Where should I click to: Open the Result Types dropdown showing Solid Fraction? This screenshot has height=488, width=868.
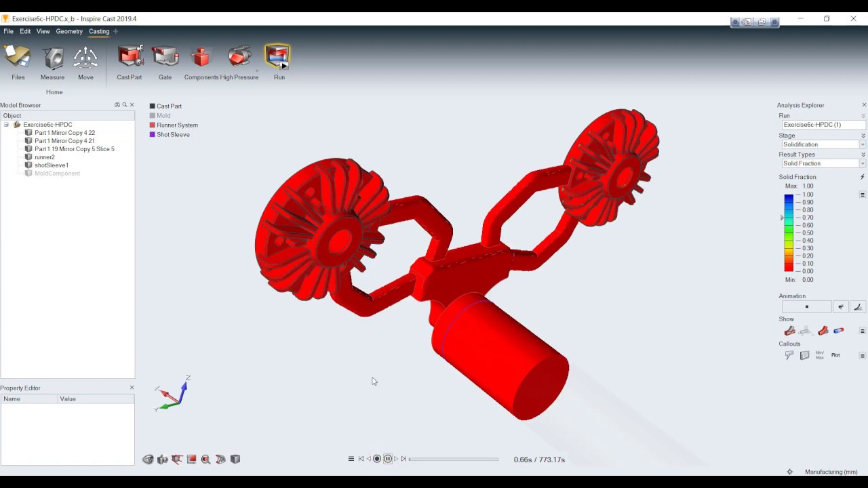click(824, 163)
